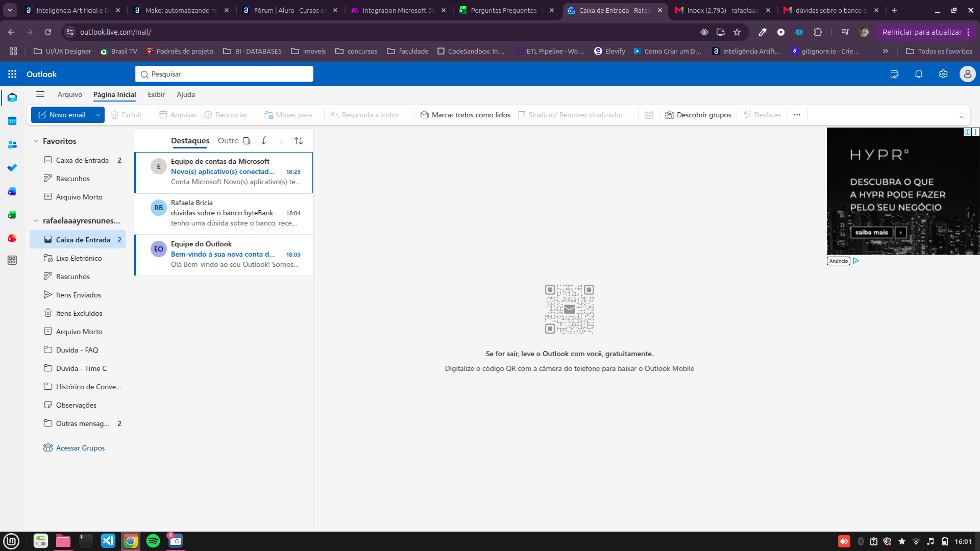The width and height of the screenshot is (980, 551).
Task: Open Outras mensag... folder
Action: (78, 423)
